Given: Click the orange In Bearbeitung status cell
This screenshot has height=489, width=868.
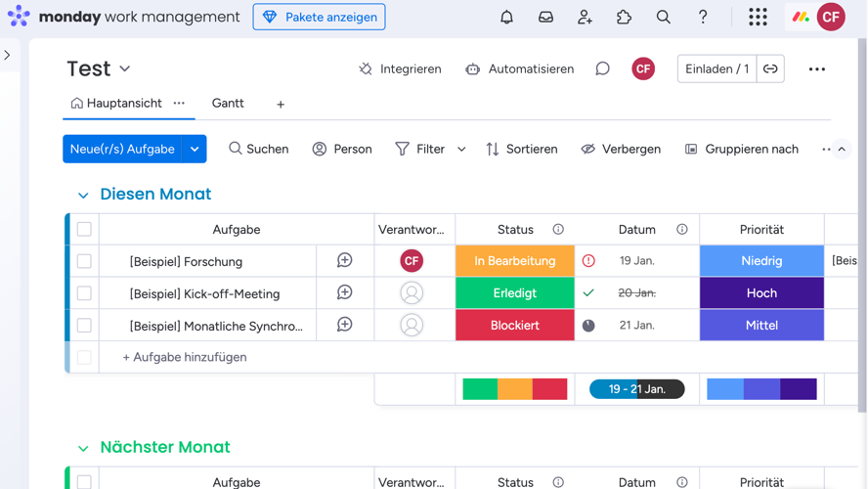Looking at the screenshot, I should click(x=514, y=261).
